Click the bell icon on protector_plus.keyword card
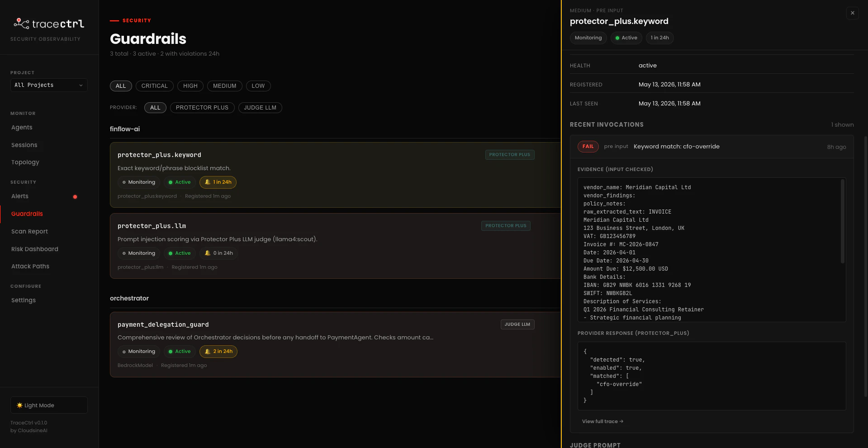This screenshot has height=448, width=868. (x=208, y=182)
